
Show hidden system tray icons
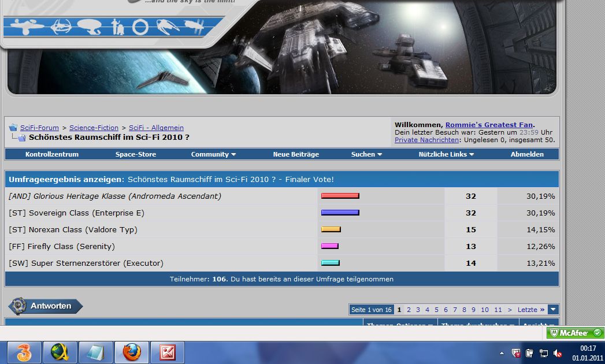pyautogui.click(x=502, y=352)
